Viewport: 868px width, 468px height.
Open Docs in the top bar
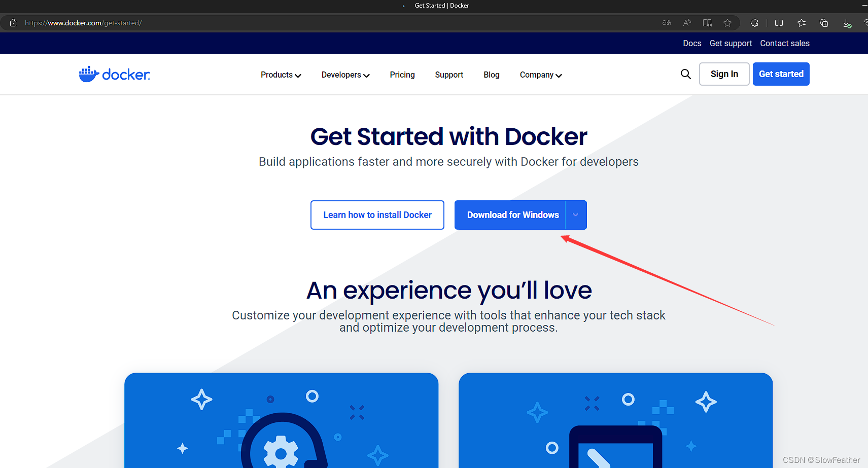click(692, 43)
